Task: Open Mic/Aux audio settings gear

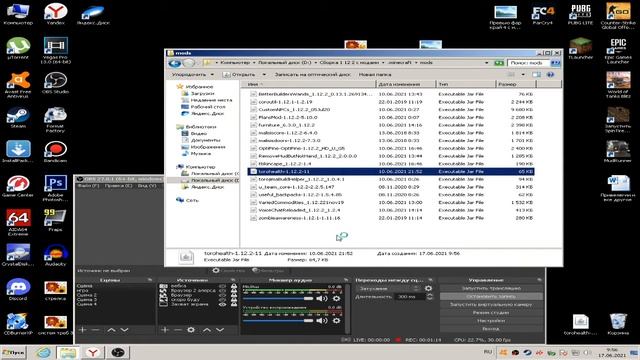Action: (x=336, y=298)
